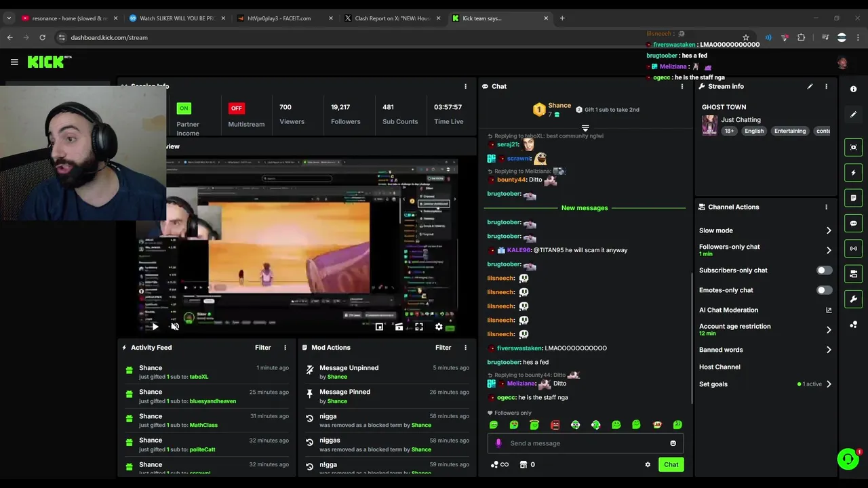The image size is (868, 488).
Task: Toggle stream info wrench widget in sidebar
Action: 853,299
